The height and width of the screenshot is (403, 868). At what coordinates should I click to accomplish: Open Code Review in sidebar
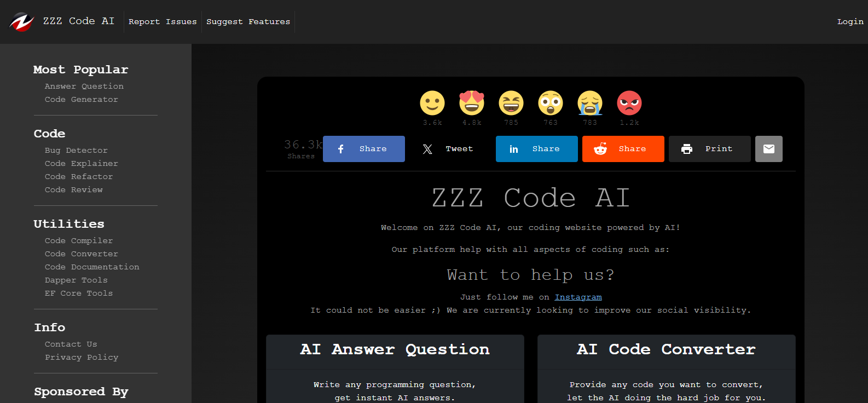(74, 190)
